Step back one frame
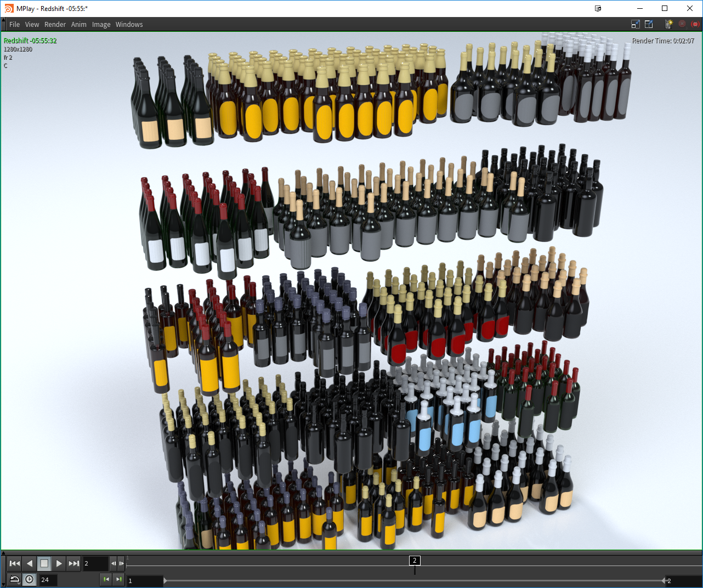703x588 pixels. (x=114, y=563)
